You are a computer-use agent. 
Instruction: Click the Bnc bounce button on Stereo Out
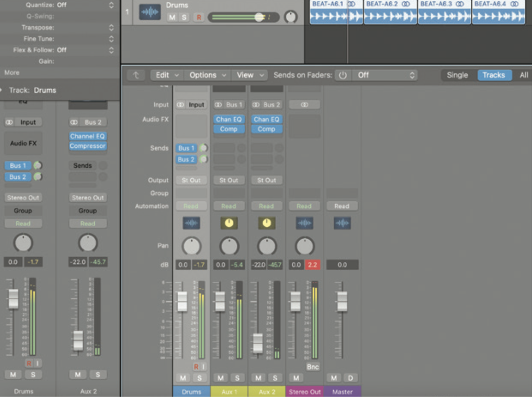313,366
